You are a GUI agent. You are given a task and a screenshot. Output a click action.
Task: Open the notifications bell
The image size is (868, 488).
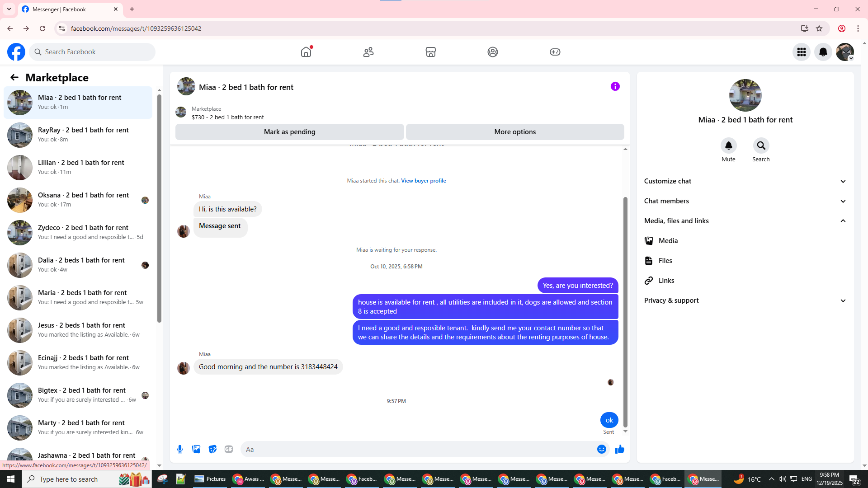point(823,52)
